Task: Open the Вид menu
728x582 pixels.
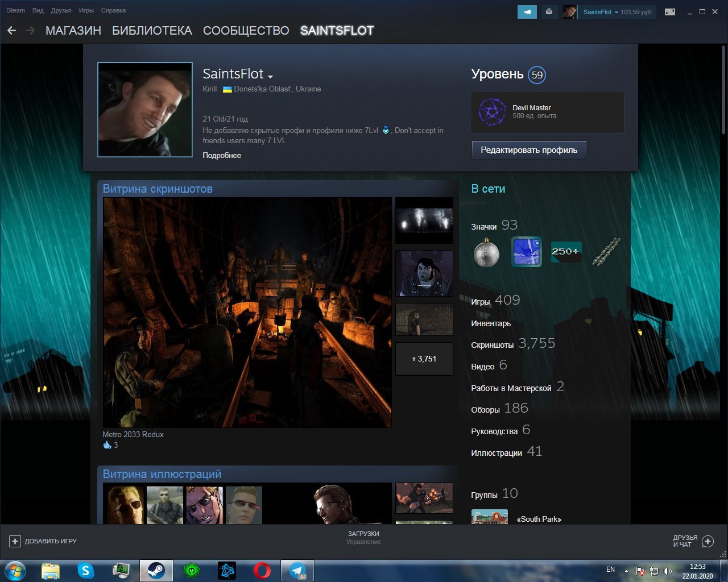Action: [x=38, y=10]
